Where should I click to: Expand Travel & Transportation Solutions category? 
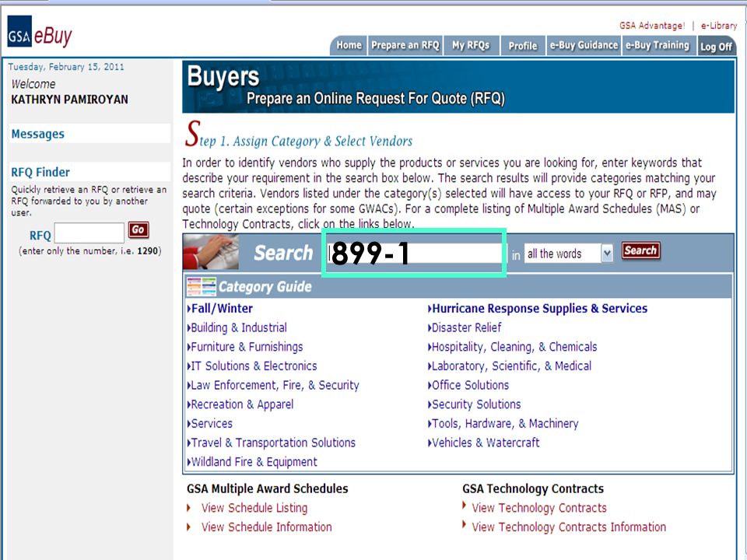click(x=272, y=443)
